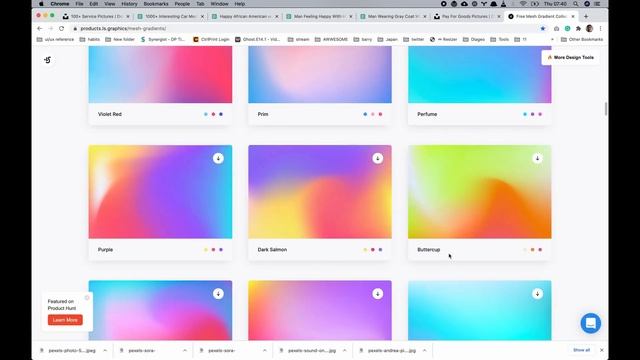This screenshot has height=360, width=640.
Task: Click the browser forward arrow
Action: (x=51, y=29)
